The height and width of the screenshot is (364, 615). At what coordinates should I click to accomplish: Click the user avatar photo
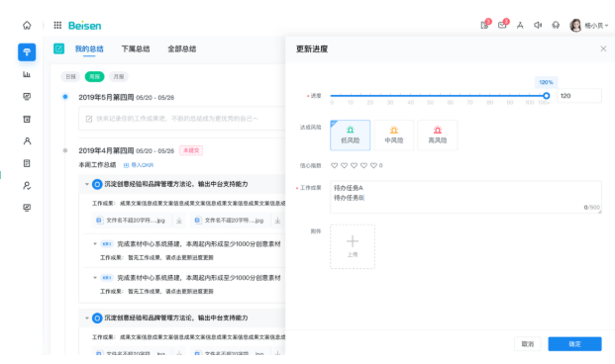[575, 26]
